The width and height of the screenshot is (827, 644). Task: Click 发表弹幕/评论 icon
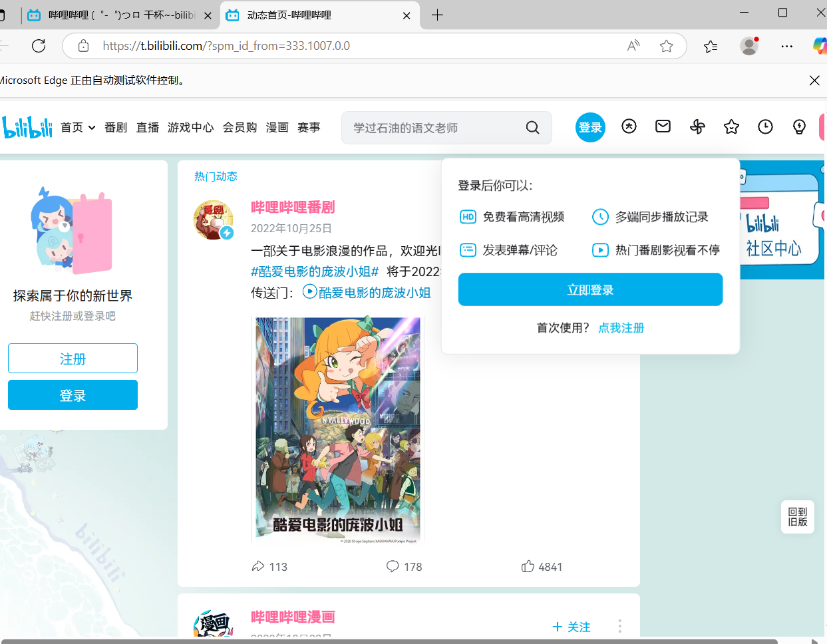(x=468, y=250)
